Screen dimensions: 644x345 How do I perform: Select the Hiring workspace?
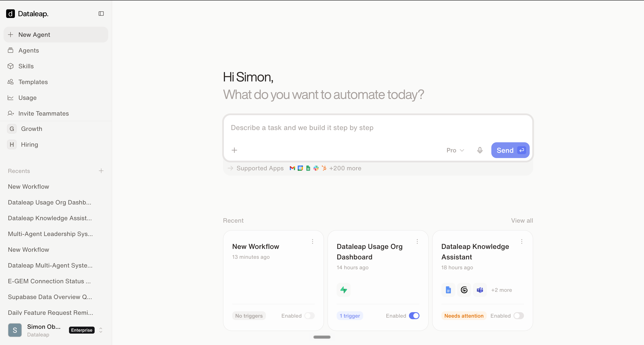click(x=56, y=144)
